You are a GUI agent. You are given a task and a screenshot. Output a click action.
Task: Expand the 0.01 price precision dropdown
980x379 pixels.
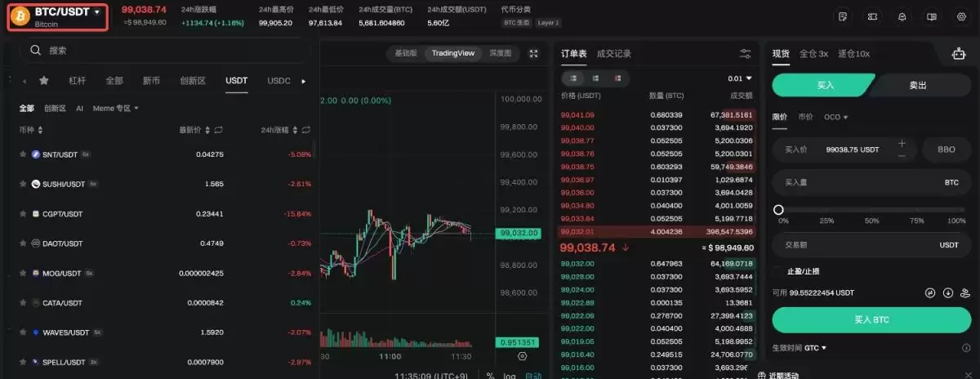coord(740,78)
